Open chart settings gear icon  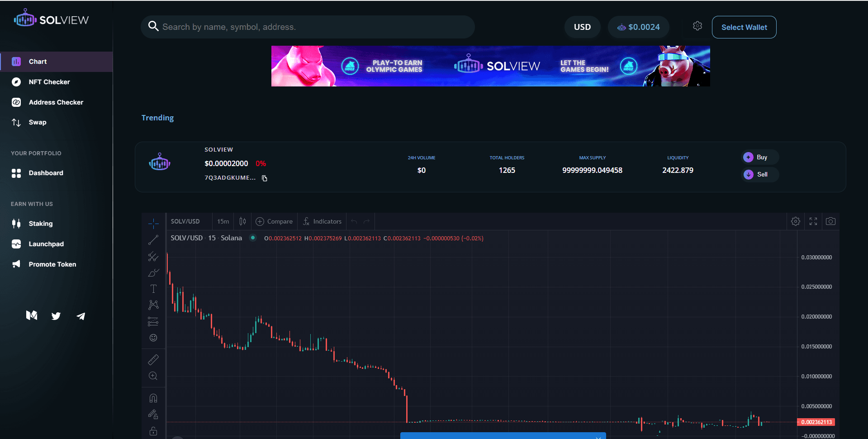pos(796,221)
